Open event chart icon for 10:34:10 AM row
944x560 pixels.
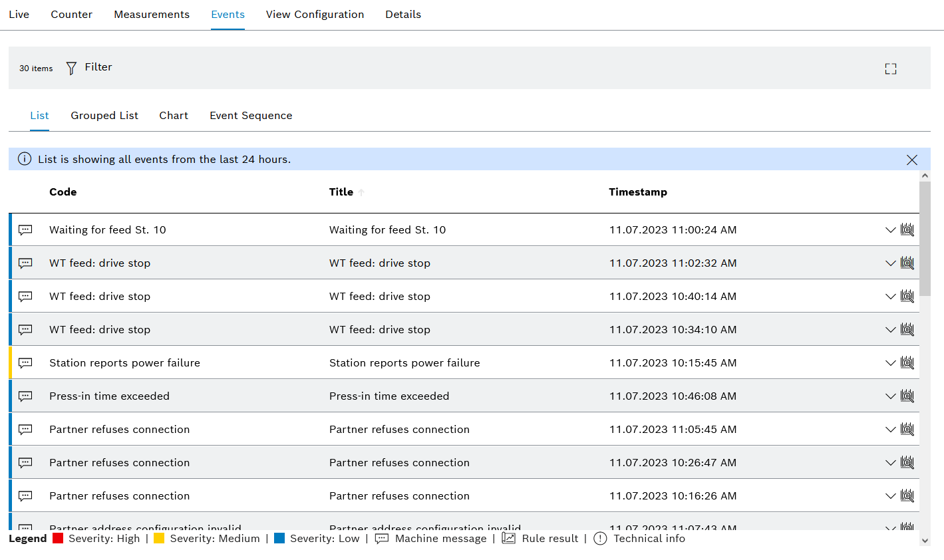(x=907, y=329)
